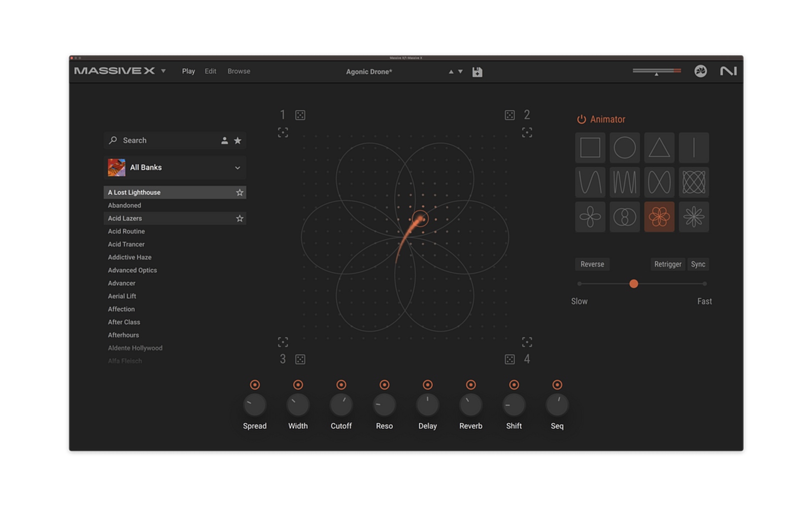Select the highlighted five-petal flower path
The width and height of the screenshot is (812, 508).
tap(659, 217)
